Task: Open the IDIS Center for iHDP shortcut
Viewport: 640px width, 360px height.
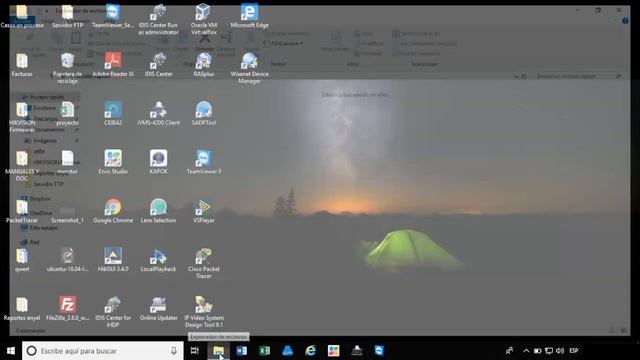Action: 113,312
